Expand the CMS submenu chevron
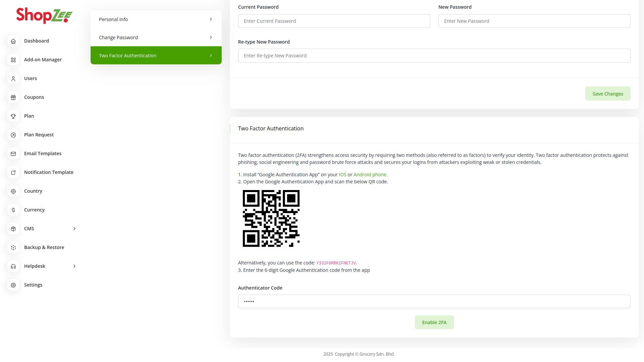644x362 pixels. tap(74, 229)
